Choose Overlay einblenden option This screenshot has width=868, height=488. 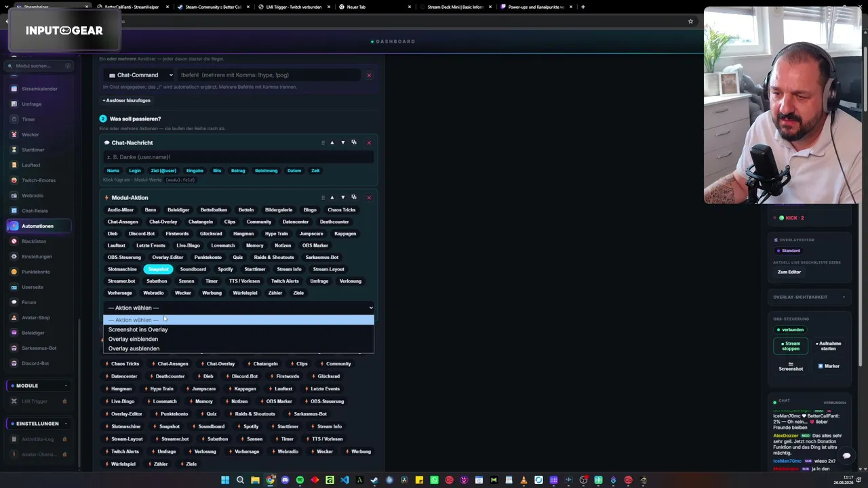[x=239, y=339]
